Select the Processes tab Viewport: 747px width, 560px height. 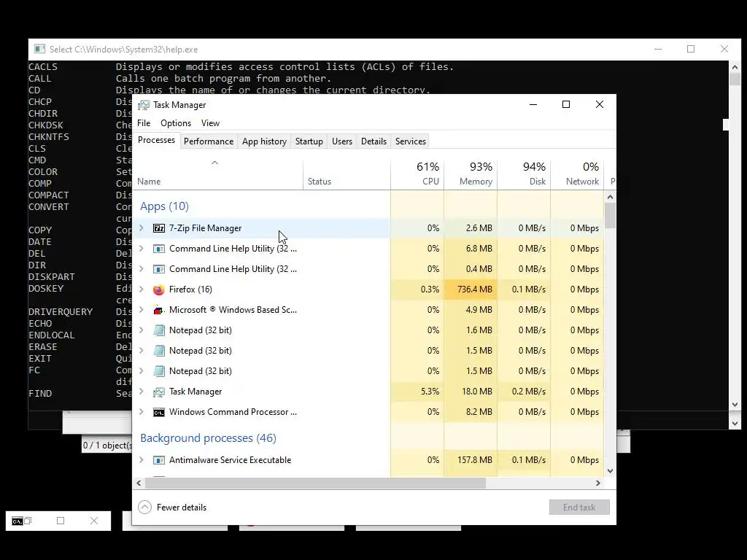(x=156, y=140)
